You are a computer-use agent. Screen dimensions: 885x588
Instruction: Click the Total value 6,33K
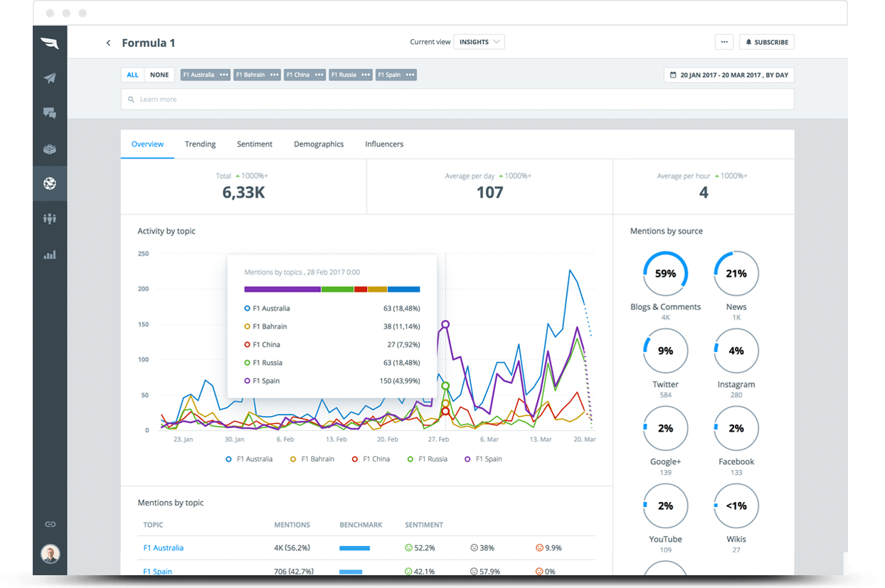tap(243, 193)
